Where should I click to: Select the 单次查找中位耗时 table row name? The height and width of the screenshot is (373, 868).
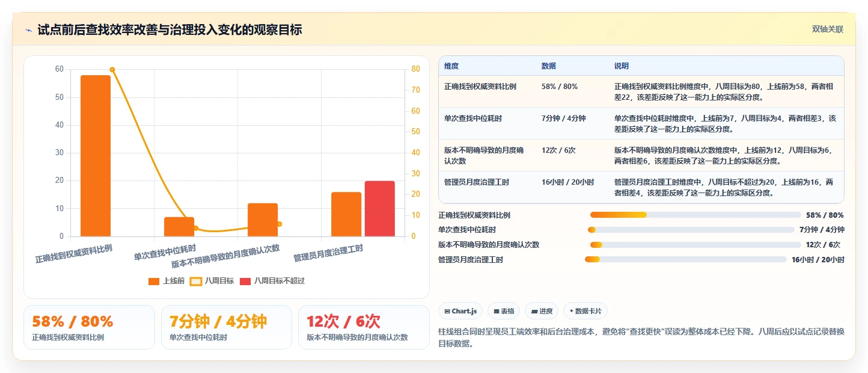tap(473, 119)
